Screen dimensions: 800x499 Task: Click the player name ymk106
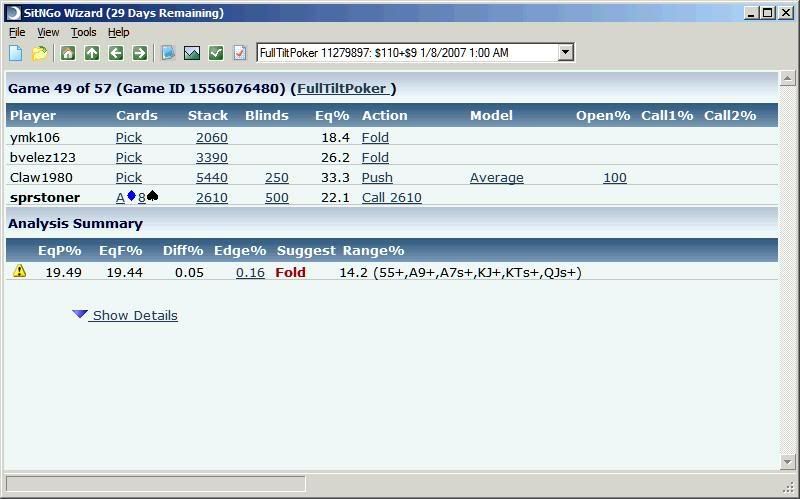click(35, 138)
